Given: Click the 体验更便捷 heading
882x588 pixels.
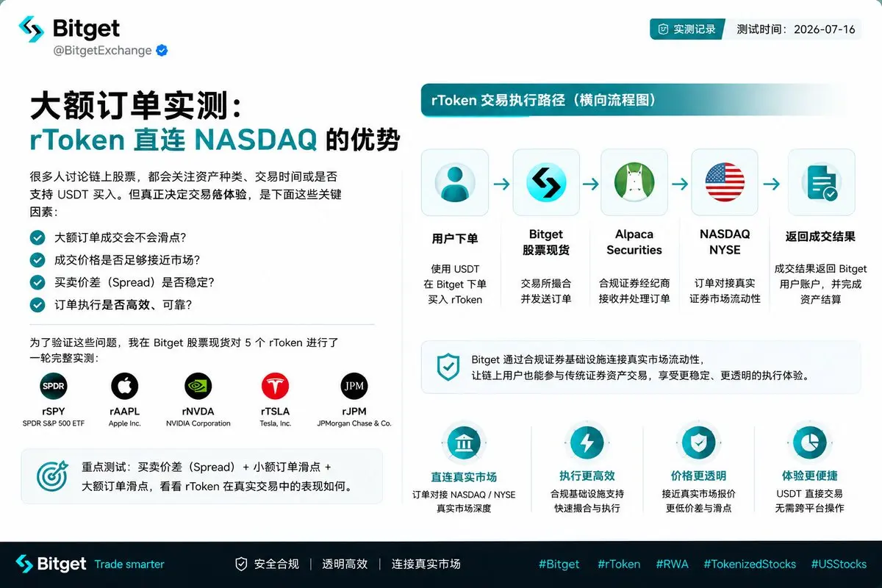Looking at the screenshot, I should click(x=810, y=476).
